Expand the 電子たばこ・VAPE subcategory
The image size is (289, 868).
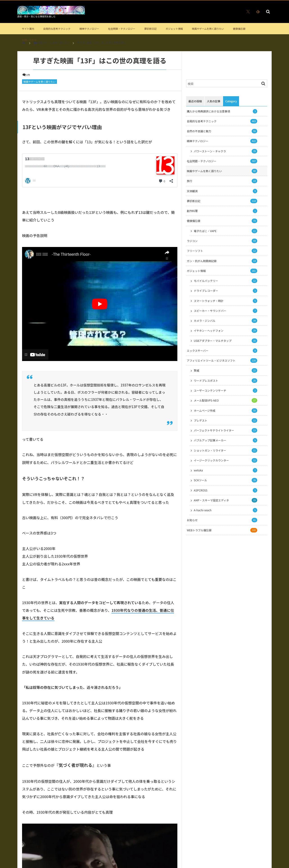[x=205, y=231]
